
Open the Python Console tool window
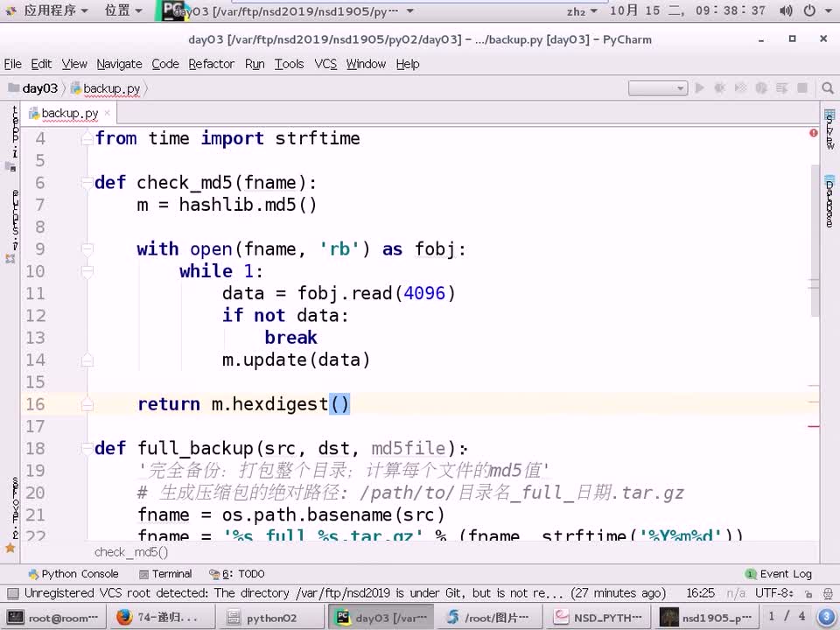pyautogui.click(x=73, y=574)
